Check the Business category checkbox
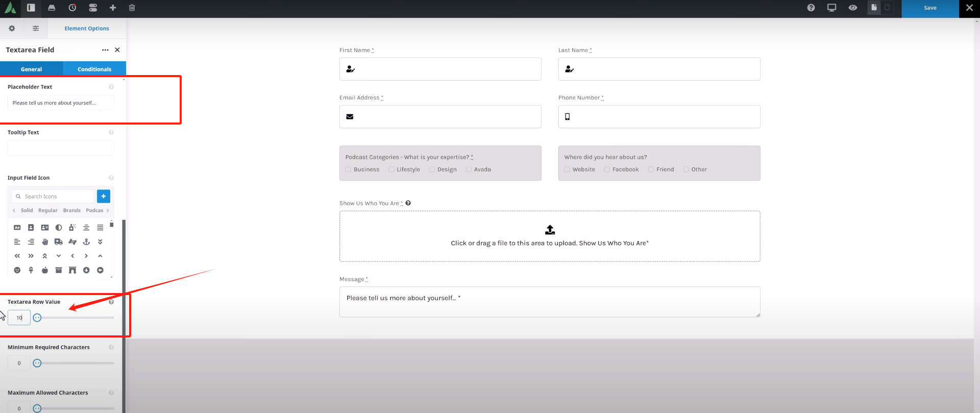Screen dimensions: 980x413 (348, 169)
